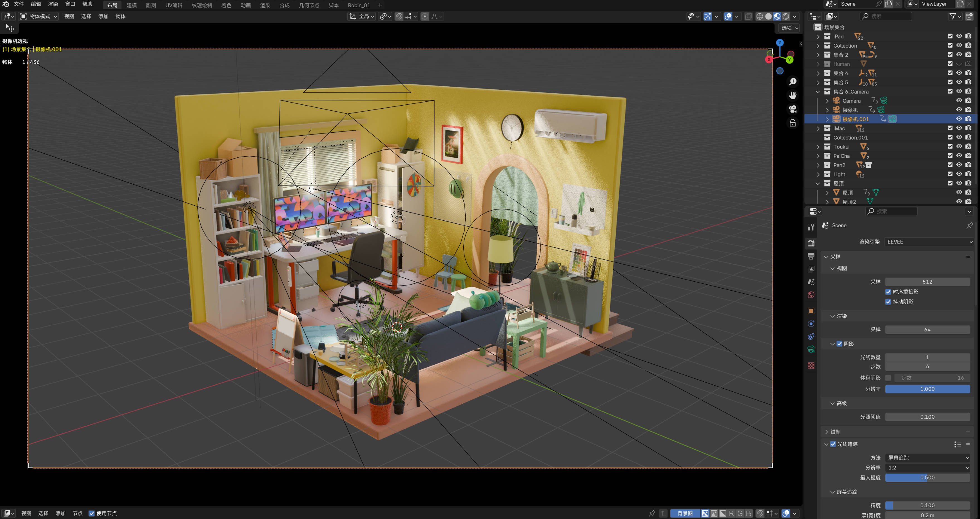Open the 选项 options dropdown

click(x=789, y=28)
